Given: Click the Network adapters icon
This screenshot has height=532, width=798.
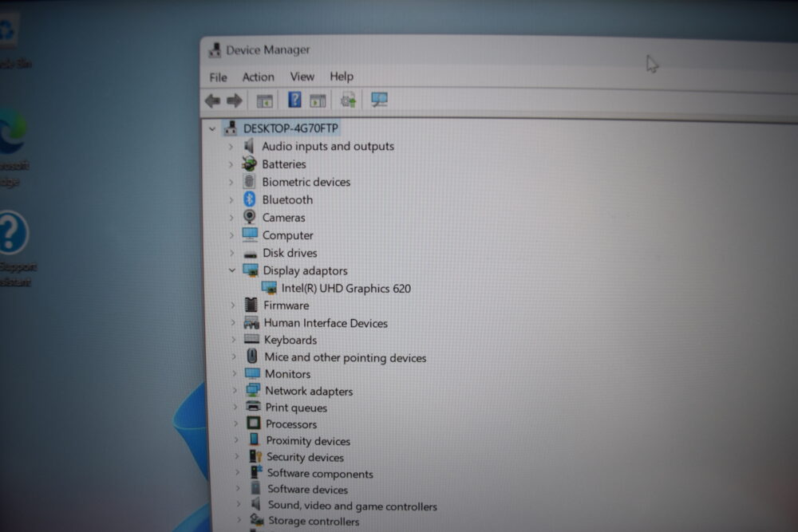Looking at the screenshot, I should click(253, 390).
